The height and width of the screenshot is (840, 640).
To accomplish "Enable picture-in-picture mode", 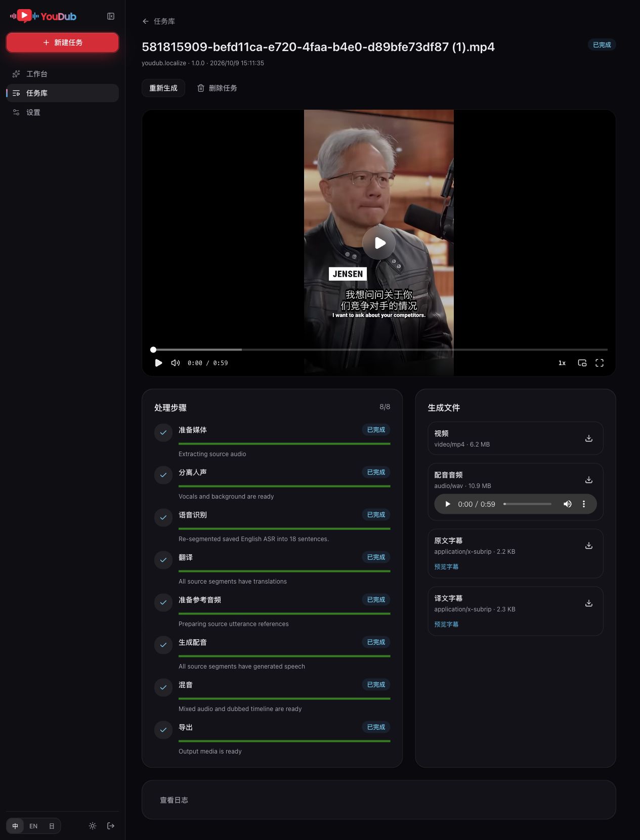I will tap(582, 363).
